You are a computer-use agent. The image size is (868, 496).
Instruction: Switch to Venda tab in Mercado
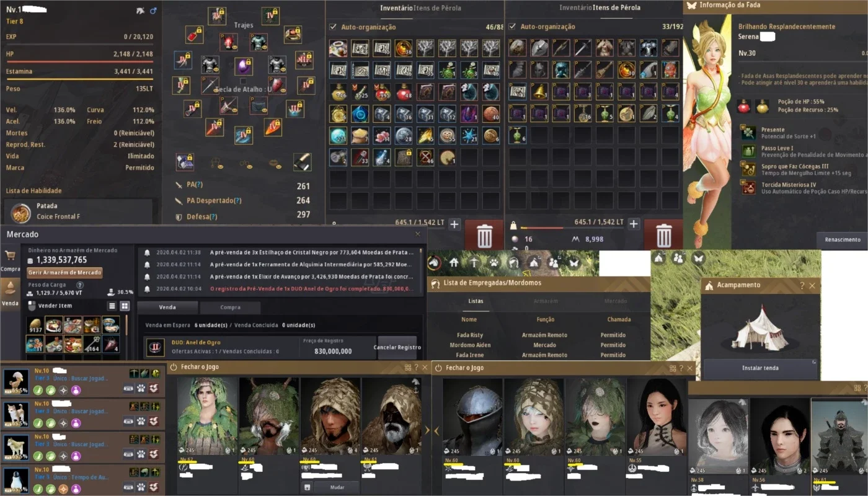167,308
